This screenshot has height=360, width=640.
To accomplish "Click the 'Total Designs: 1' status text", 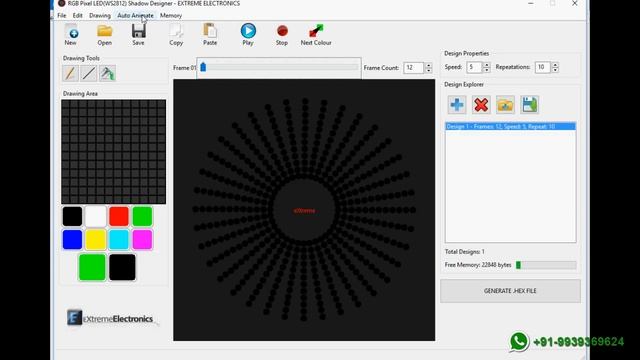I will pyautogui.click(x=464, y=252).
